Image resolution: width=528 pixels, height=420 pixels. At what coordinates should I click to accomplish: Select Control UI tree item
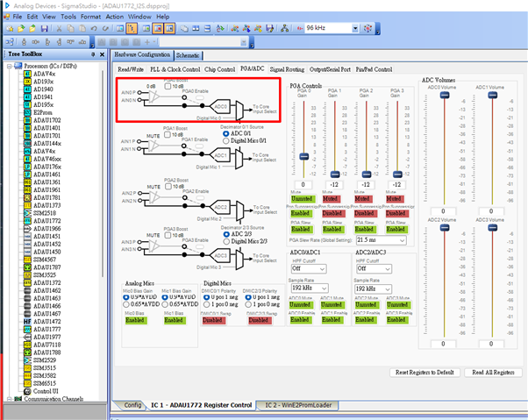(x=46, y=391)
